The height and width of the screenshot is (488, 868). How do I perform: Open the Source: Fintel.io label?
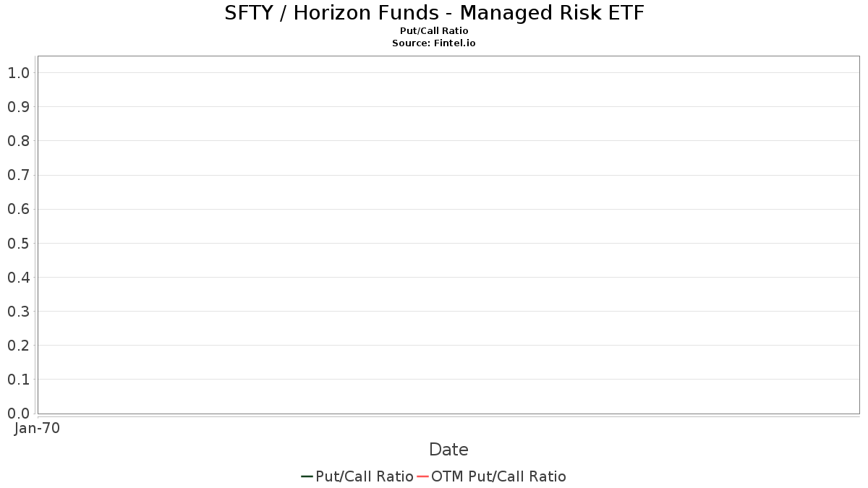434,43
